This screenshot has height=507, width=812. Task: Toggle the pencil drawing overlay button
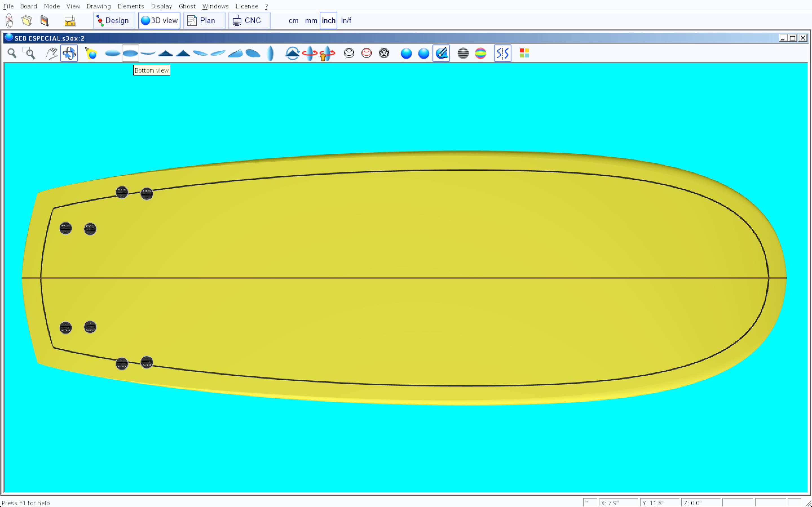[x=441, y=53]
